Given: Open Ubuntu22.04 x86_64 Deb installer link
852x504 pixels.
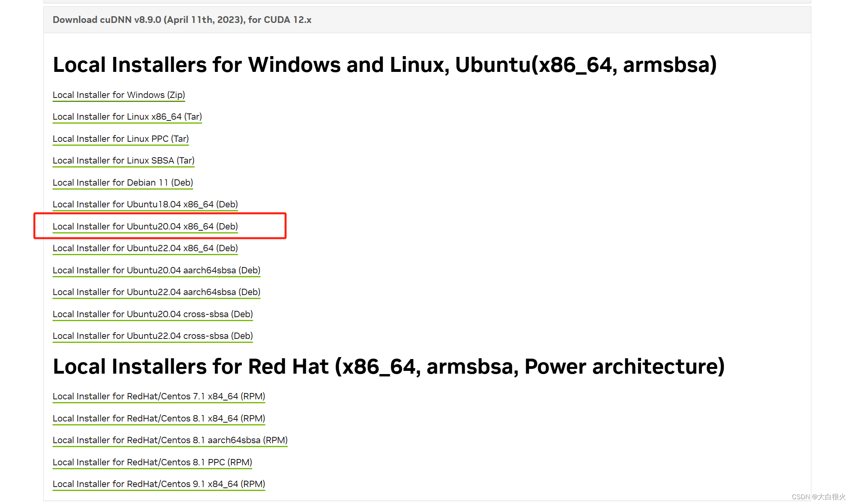Looking at the screenshot, I should coord(145,248).
